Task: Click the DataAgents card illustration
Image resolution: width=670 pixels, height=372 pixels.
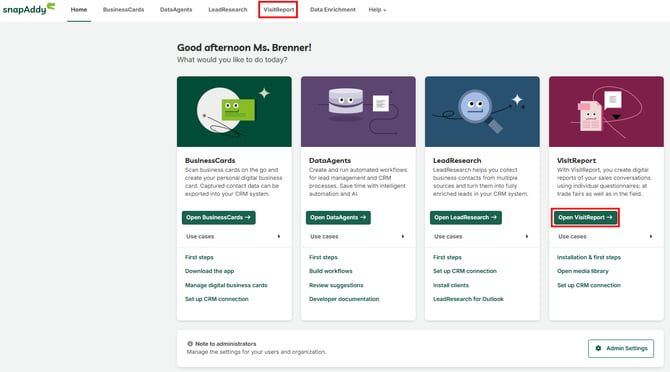Action: [358, 111]
